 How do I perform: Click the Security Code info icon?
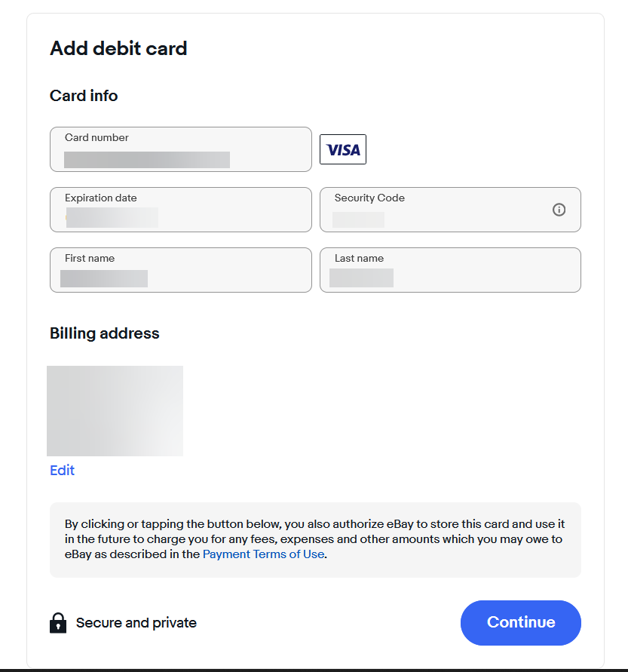[x=559, y=210]
